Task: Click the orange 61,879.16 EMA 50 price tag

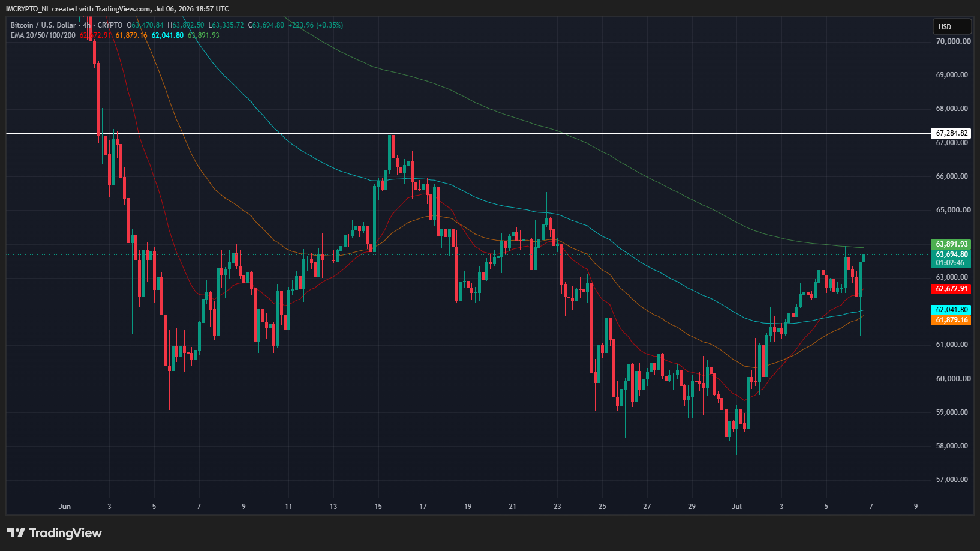Action: pos(952,320)
